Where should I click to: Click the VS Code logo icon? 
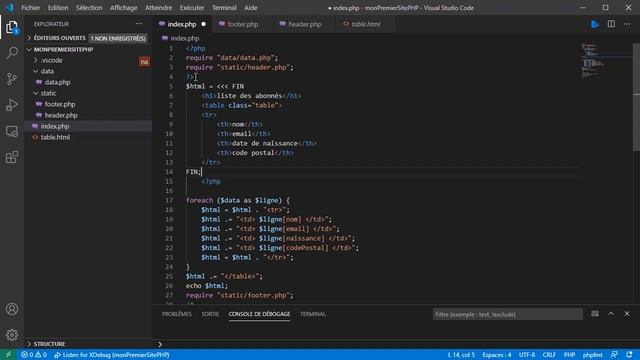pos(9,7)
